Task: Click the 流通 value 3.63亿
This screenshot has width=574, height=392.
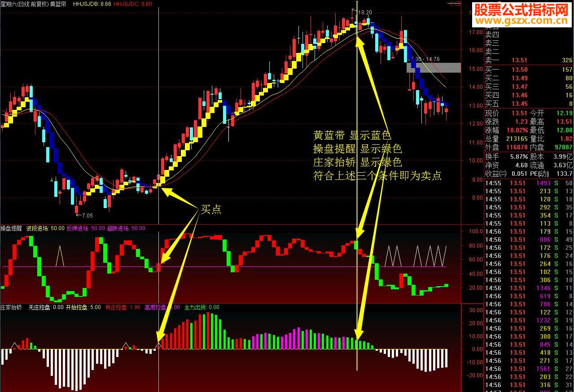Action: 563,165
